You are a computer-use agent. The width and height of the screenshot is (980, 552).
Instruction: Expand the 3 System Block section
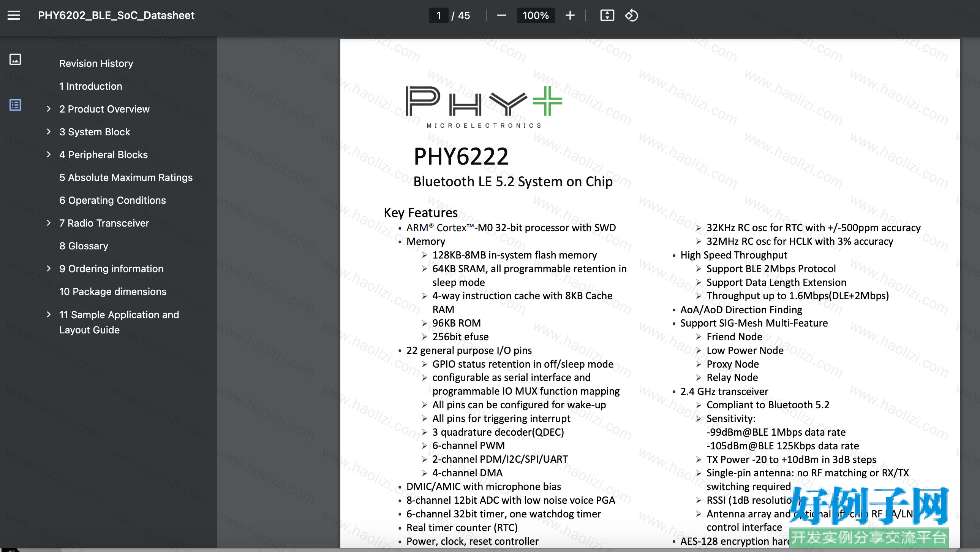(49, 132)
